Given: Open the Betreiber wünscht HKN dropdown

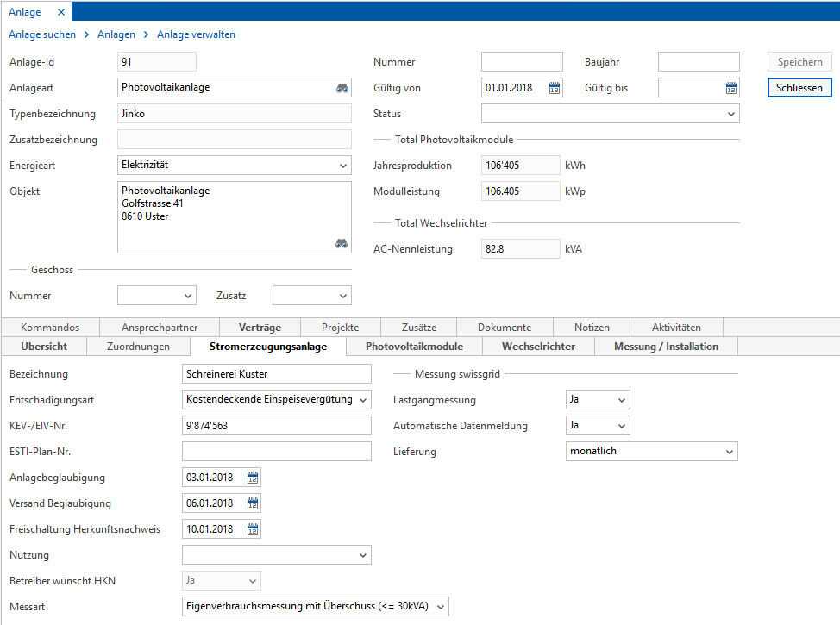Looking at the screenshot, I should pos(253,581).
